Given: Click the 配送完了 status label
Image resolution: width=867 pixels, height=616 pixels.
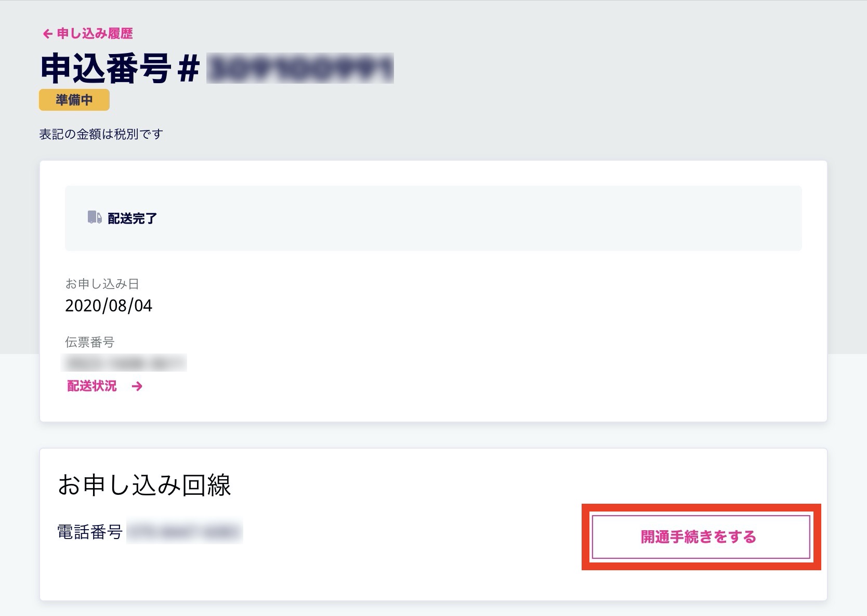Looking at the screenshot, I should [x=132, y=218].
